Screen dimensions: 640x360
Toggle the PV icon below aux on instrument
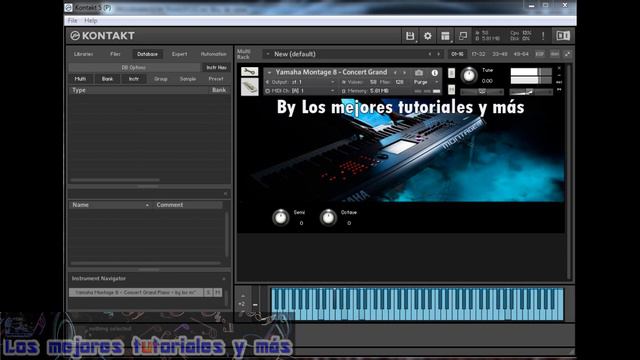click(559, 89)
